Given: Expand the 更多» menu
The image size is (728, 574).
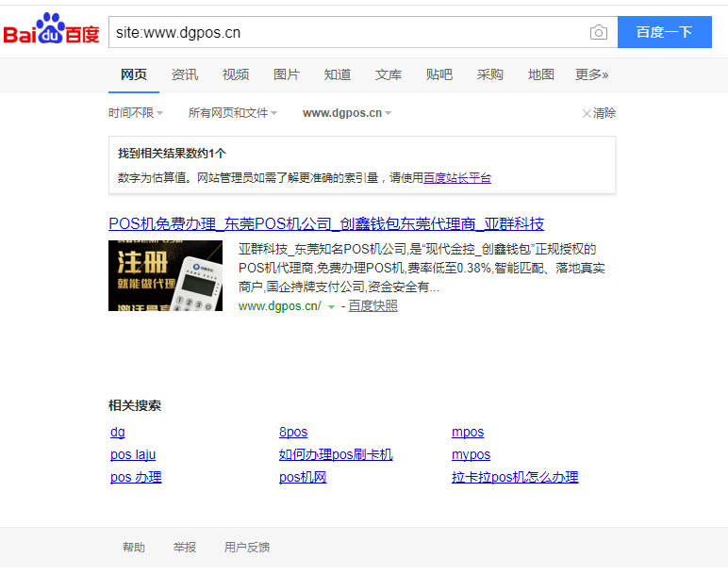Looking at the screenshot, I should pos(591,74).
